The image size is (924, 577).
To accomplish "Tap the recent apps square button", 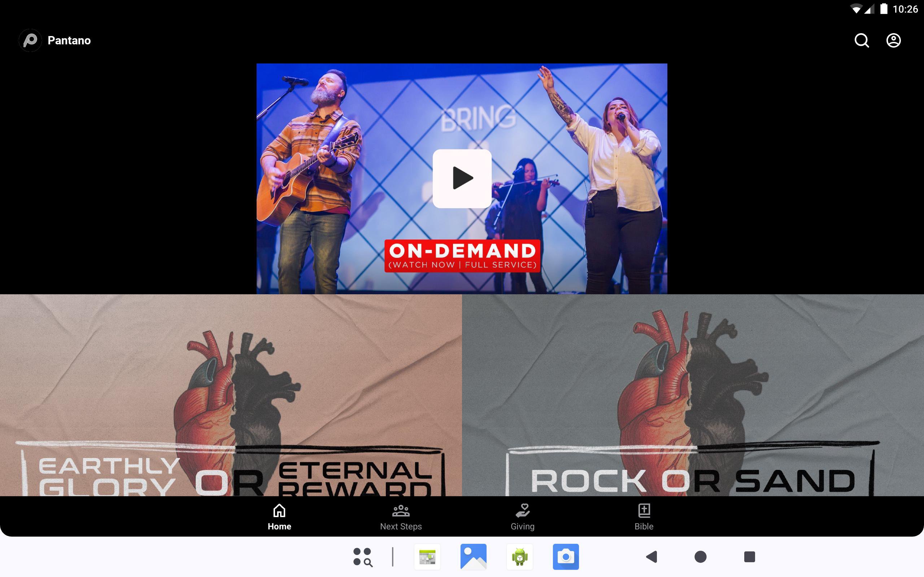I will pos(749,557).
